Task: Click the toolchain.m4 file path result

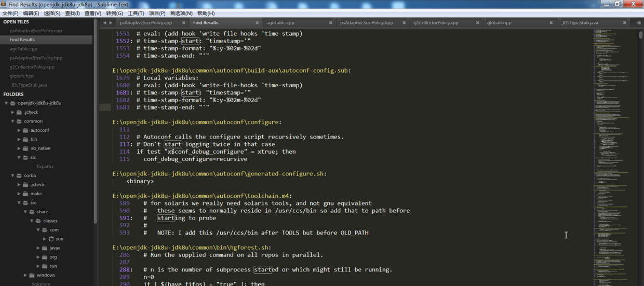Action: pyautogui.click(x=202, y=196)
